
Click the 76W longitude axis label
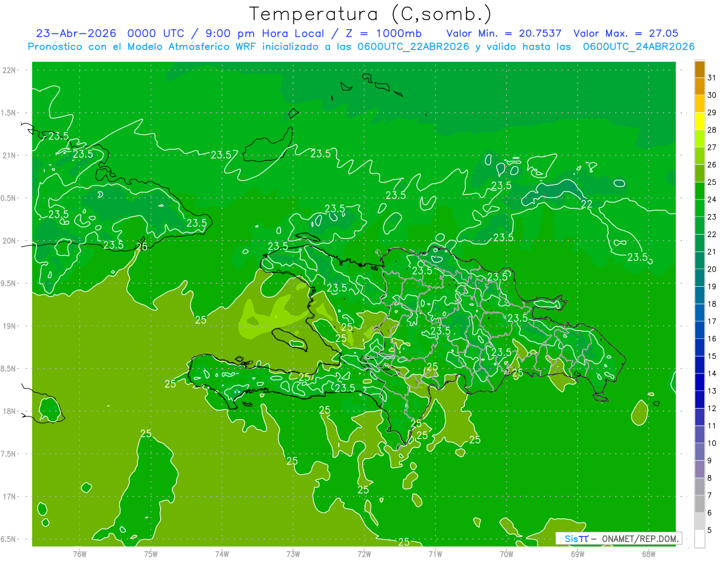coord(79,554)
